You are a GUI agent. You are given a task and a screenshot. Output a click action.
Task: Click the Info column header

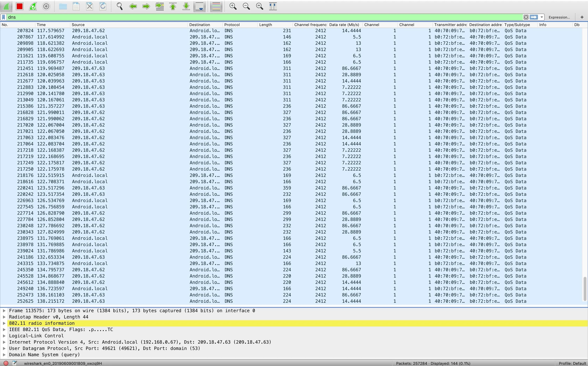point(555,25)
